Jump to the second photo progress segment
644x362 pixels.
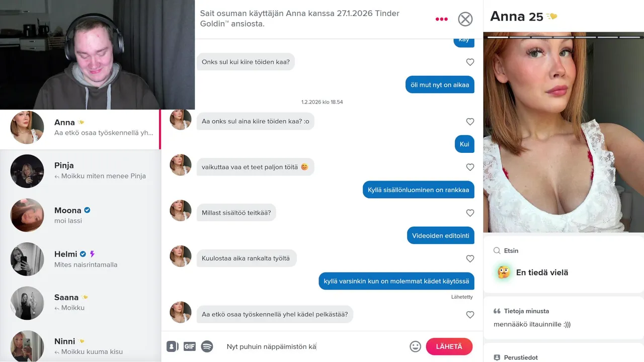pyautogui.click(x=520, y=37)
